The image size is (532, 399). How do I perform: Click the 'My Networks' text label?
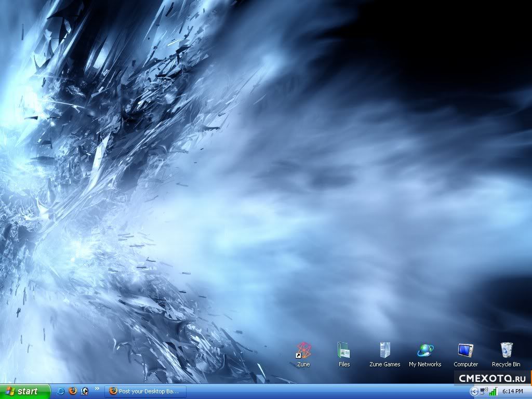coord(425,364)
